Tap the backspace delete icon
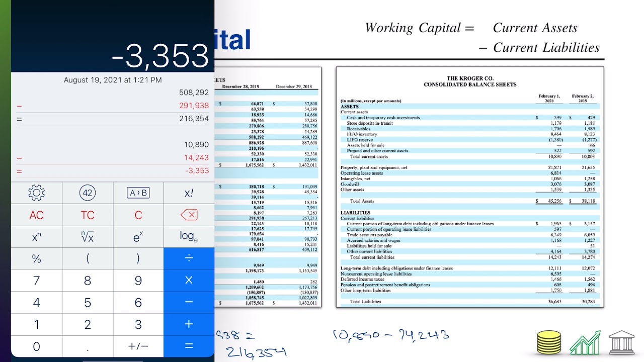The width and height of the screenshot is (644, 362). [x=189, y=215]
